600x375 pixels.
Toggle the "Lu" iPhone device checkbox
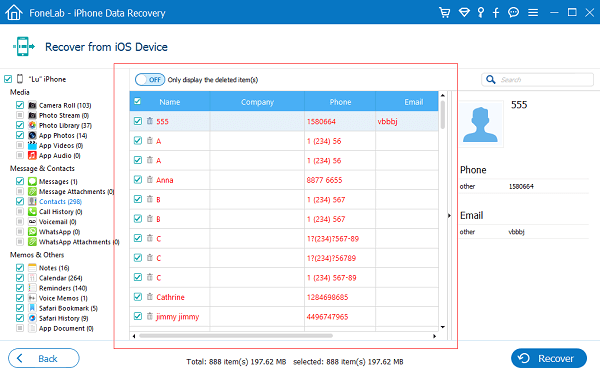(8, 79)
